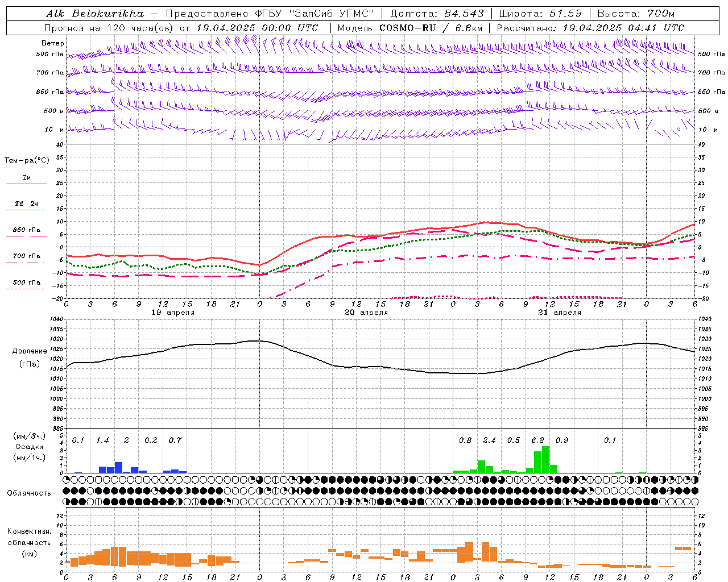Click the (мм/1ч.) precipitation unit label
The height and width of the screenshot is (582, 728).
(x=29, y=458)
